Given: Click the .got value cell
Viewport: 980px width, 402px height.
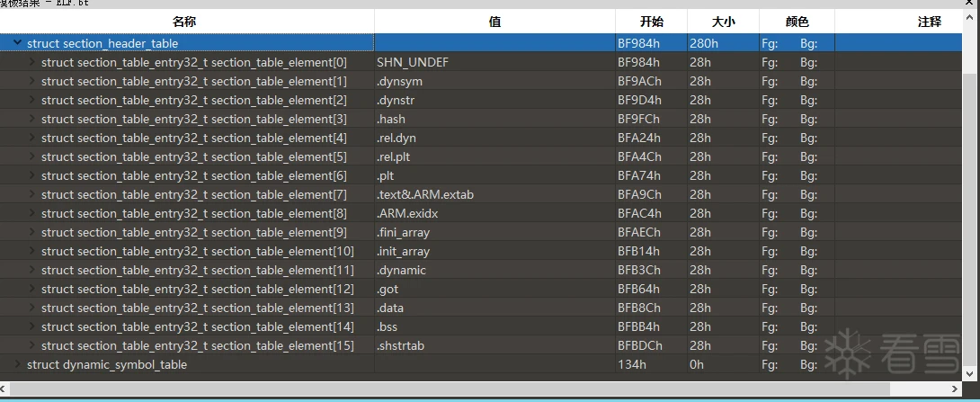Looking at the screenshot, I should [495, 289].
